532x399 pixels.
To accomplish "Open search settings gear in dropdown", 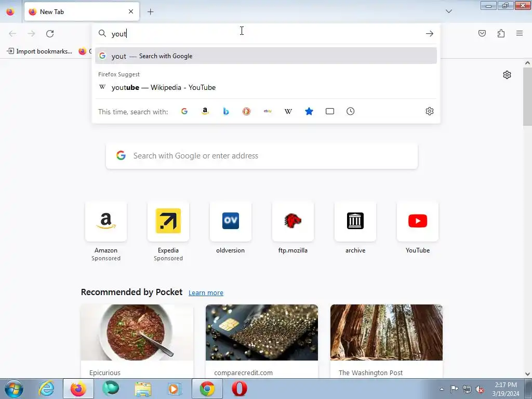I will coord(430,111).
